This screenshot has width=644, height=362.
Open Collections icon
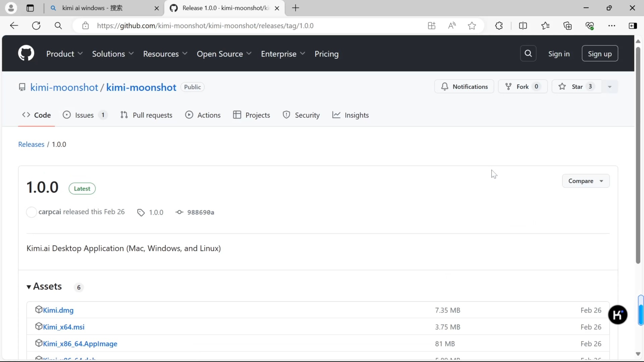[568, 25]
